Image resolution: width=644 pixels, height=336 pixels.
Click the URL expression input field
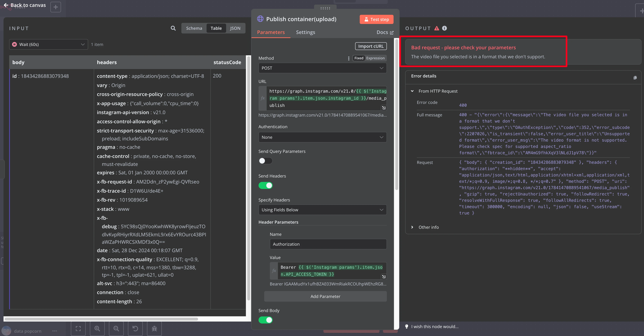(327, 98)
